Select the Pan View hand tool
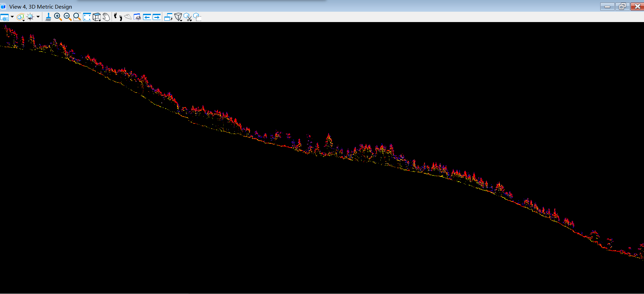Screen dimensions: 644x294 click(x=106, y=17)
